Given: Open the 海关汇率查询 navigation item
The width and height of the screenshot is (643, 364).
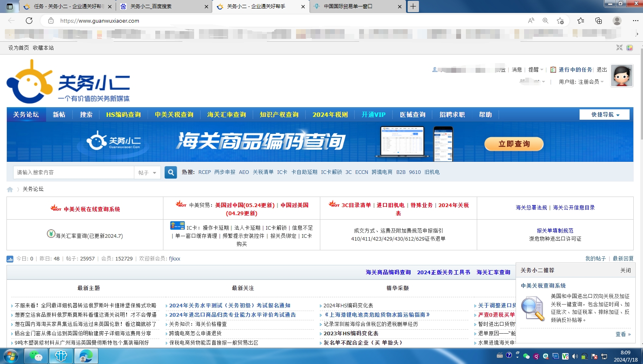Looking at the screenshot, I should click(227, 114).
